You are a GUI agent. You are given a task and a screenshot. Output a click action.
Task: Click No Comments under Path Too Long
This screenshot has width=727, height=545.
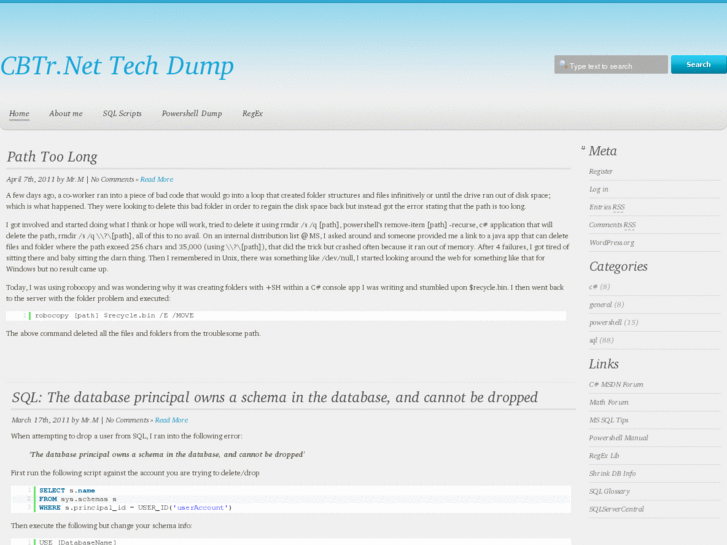pos(112,180)
